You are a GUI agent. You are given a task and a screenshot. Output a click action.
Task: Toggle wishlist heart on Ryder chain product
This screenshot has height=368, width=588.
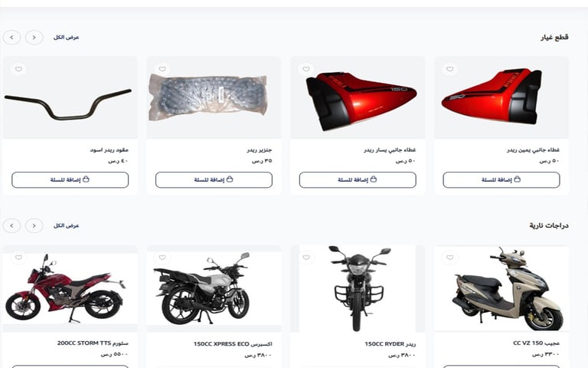coord(162,69)
